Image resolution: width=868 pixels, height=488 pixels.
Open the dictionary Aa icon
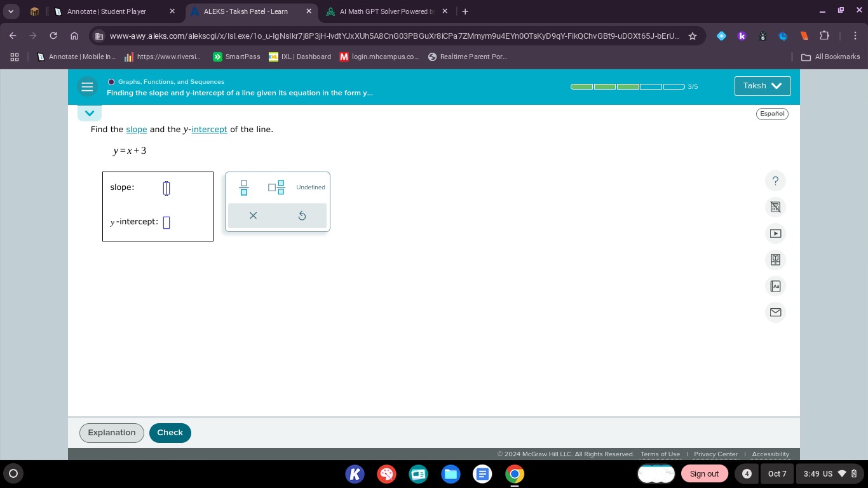pyautogui.click(x=775, y=286)
